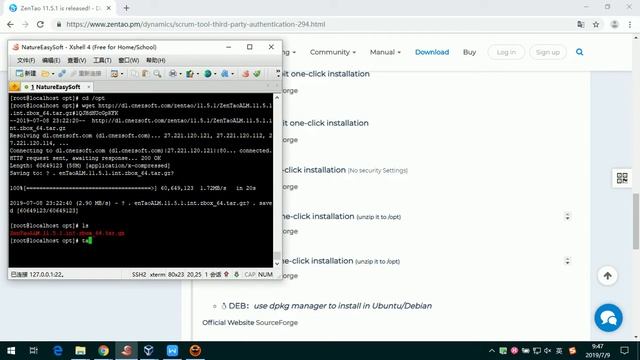The height and width of the screenshot is (360, 640).
Task: Open File Explorer from the taskbar
Action: click(80, 351)
